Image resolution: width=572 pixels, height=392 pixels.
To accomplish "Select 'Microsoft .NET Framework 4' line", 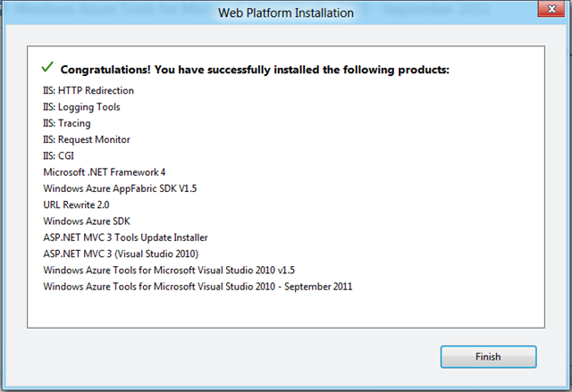I will click(x=105, y=172).
